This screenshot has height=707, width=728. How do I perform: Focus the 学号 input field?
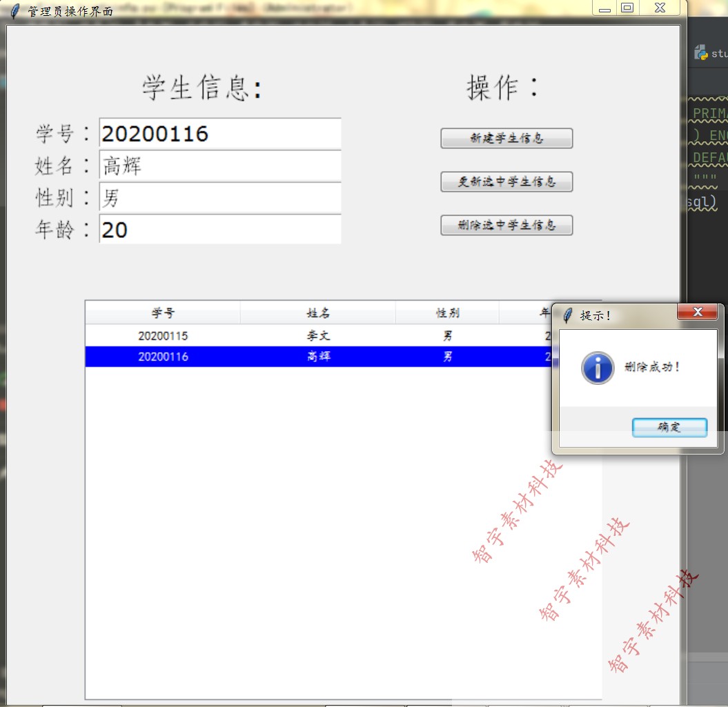[x=220, y=134]
